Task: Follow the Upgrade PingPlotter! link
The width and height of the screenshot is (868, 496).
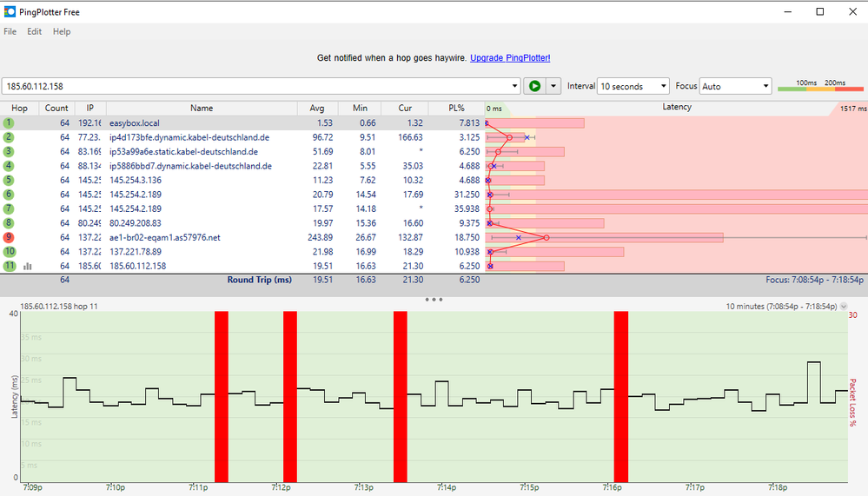Action: tap(510, 58)
